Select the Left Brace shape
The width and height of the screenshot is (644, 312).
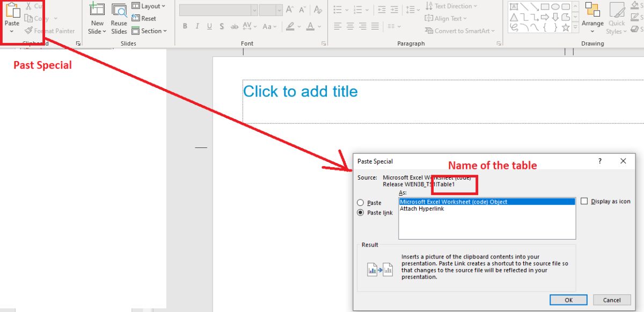click(545, 27)
